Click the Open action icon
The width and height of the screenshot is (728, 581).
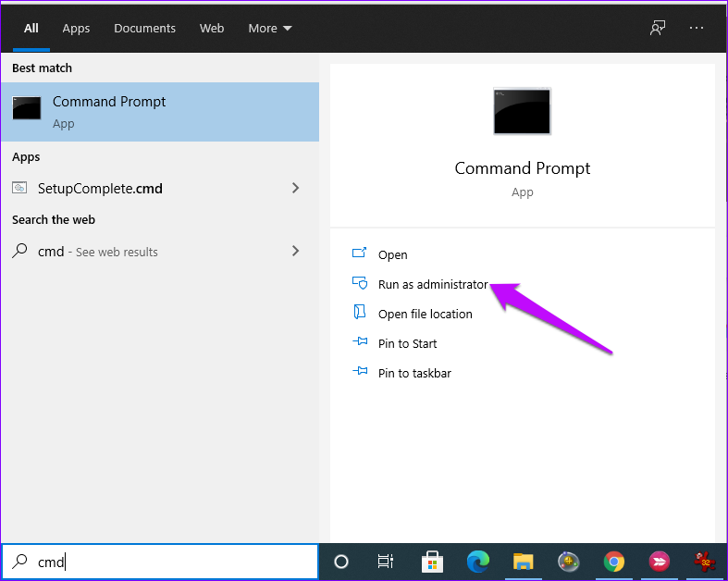(x=359, y=253)
